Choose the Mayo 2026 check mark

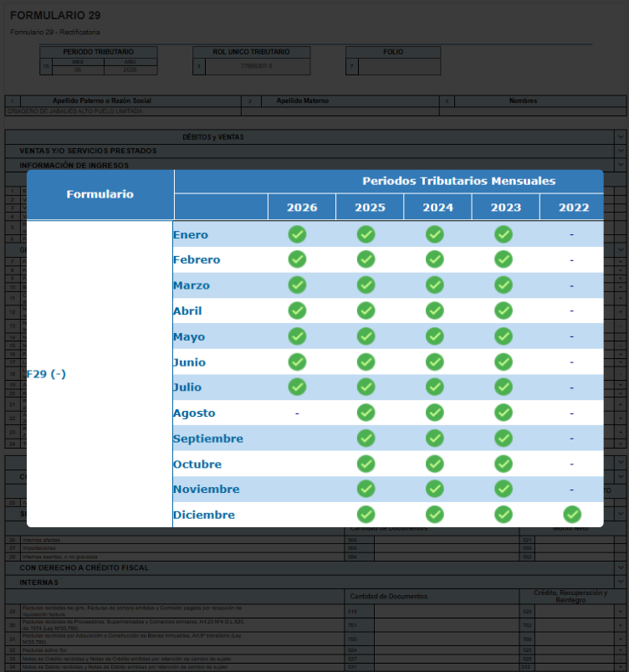(297, 336)
